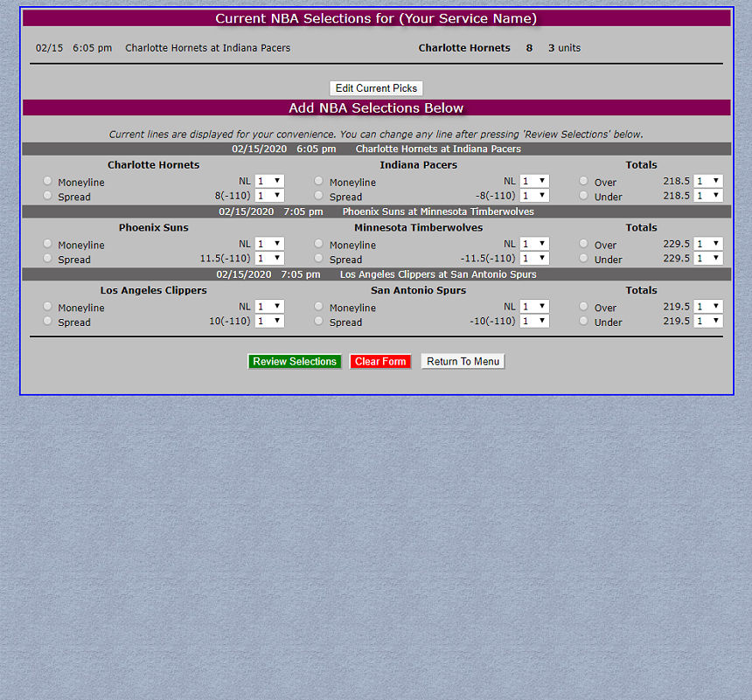Open units dropdown for Under 229.5
This screenshot has width=752, height=700.
(x=708, y=259)
